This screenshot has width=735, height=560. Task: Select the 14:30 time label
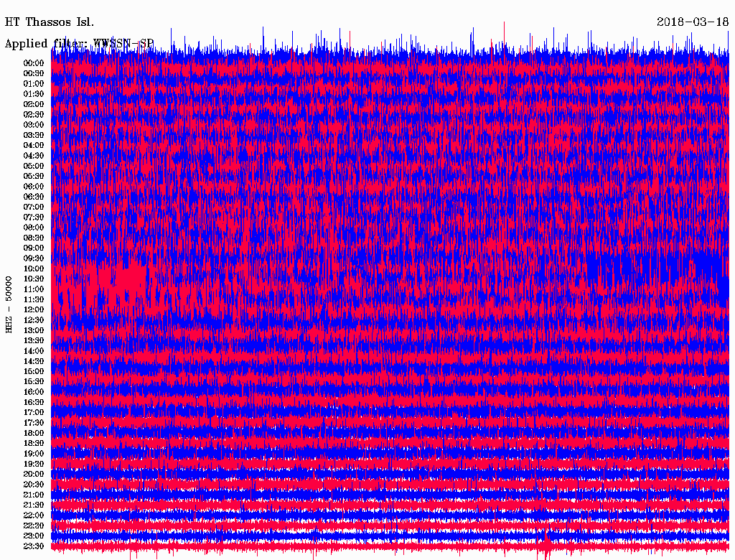click(34, 361)
